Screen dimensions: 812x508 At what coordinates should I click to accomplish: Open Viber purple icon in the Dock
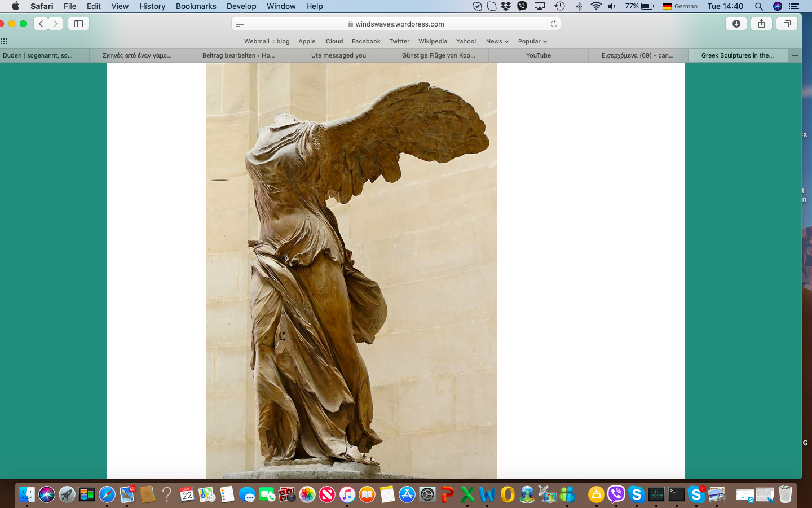tap(616, 495)
